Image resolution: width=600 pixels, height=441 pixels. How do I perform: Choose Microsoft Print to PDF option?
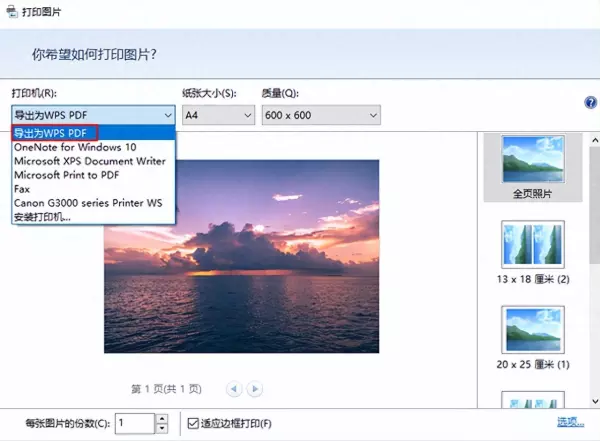[93, 175]
